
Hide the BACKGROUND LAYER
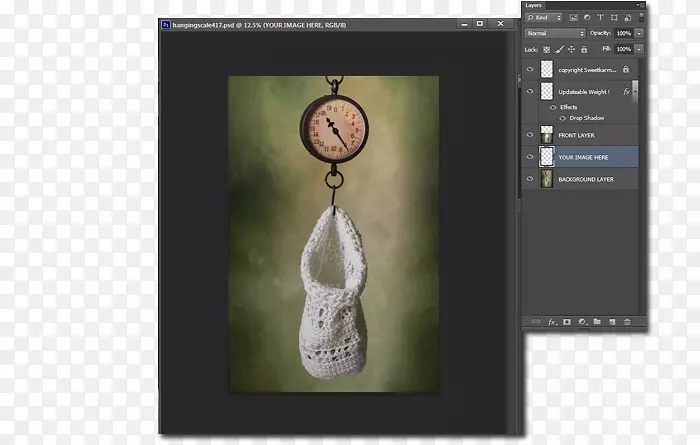click(530, 179)
